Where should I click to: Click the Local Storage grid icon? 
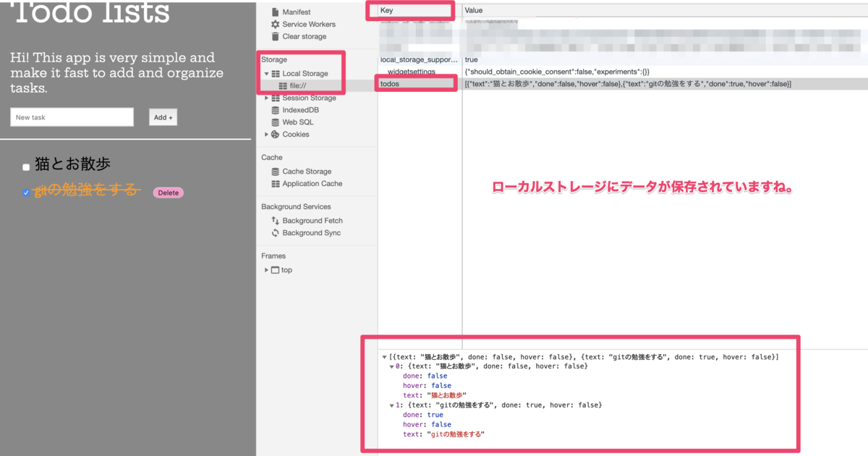(276, 74)
